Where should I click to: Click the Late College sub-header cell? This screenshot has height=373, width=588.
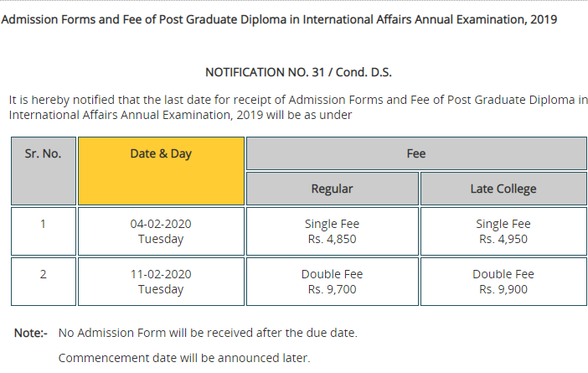tap(503, 189)
